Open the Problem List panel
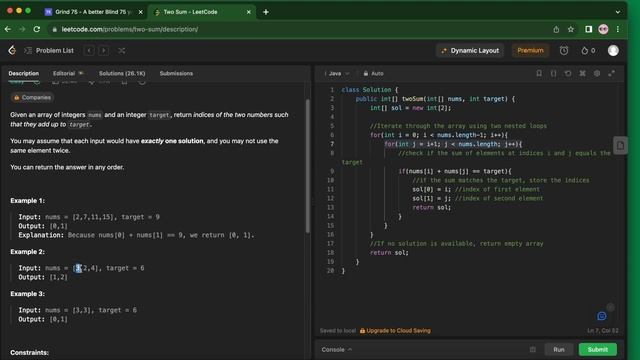640x360 pixels. [49, 51]
